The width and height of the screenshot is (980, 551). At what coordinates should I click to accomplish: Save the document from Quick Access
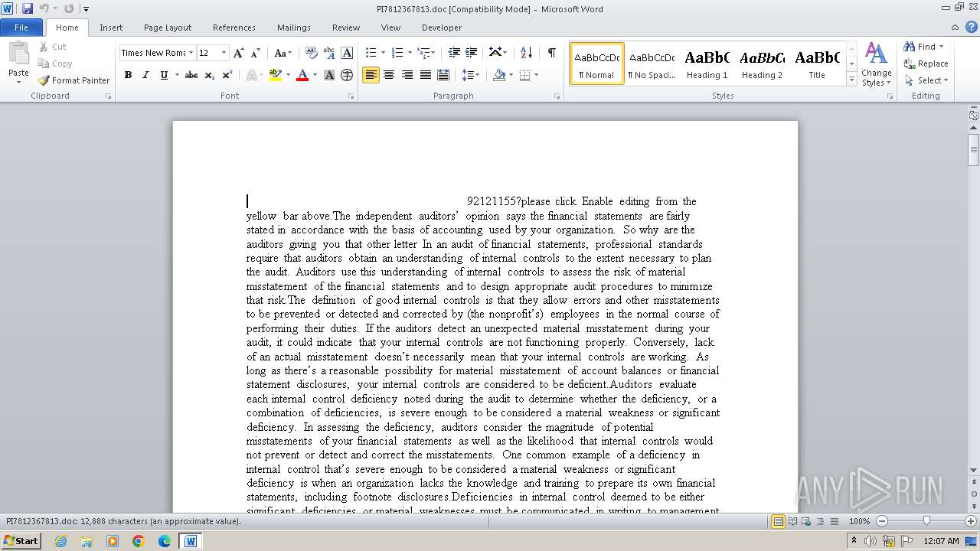[28, 8]
